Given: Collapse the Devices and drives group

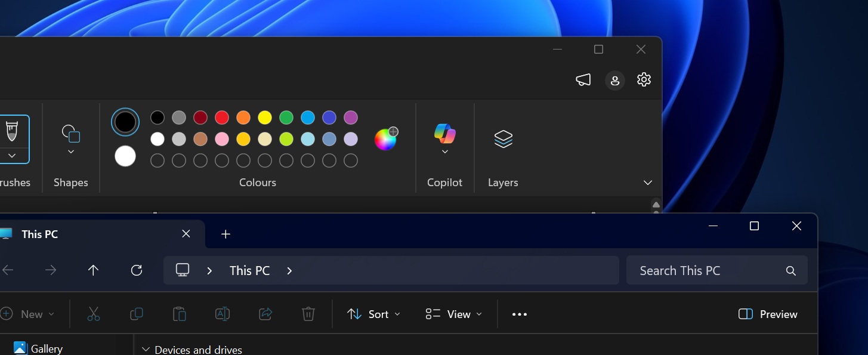Looking at the screenshot, I should click(x=146, y=350).
